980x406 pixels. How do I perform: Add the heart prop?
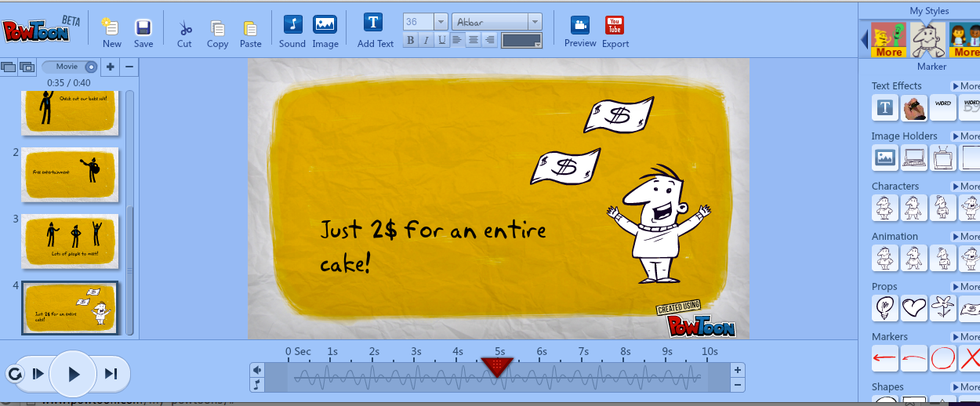click(914, 308)
